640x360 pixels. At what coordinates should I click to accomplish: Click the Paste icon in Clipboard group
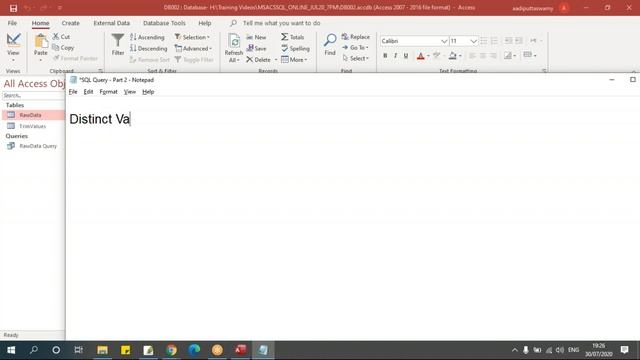click(x=40, y=42)
